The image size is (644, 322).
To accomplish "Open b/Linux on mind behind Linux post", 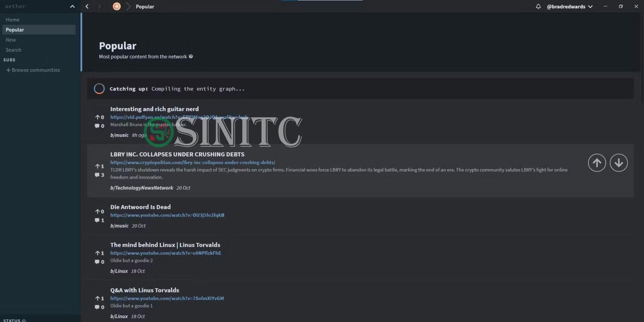I will [119, 271].
